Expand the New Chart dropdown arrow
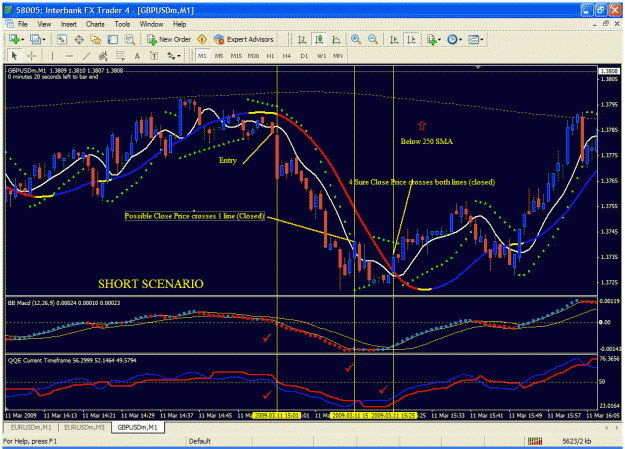The image size is (625, 449). 23,39
